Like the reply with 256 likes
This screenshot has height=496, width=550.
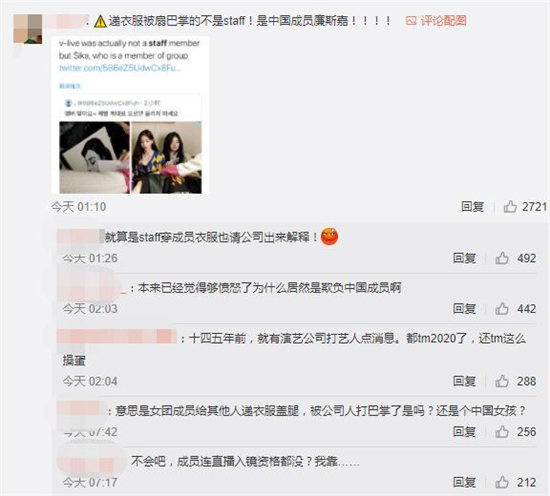[x=502, y=431]
